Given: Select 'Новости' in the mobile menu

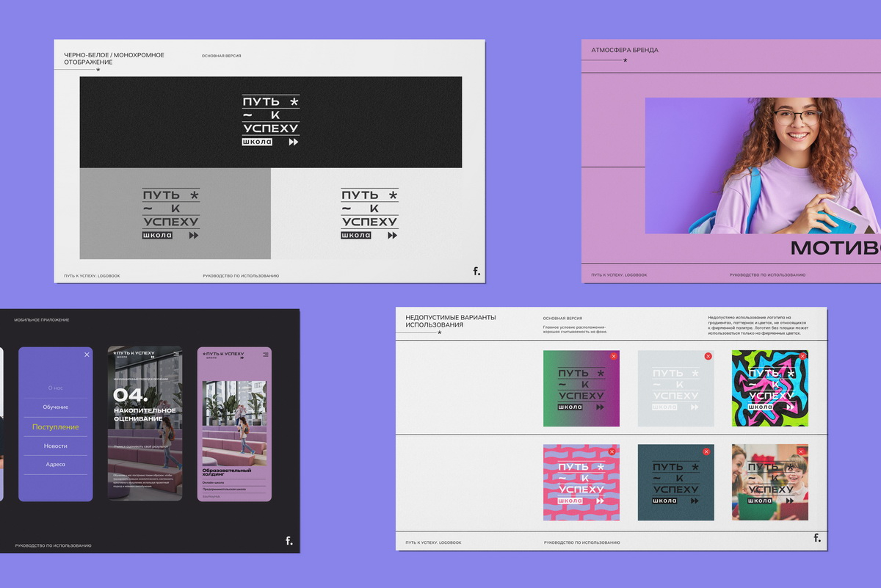Looking at the screenshot, I should coord(55,446).
